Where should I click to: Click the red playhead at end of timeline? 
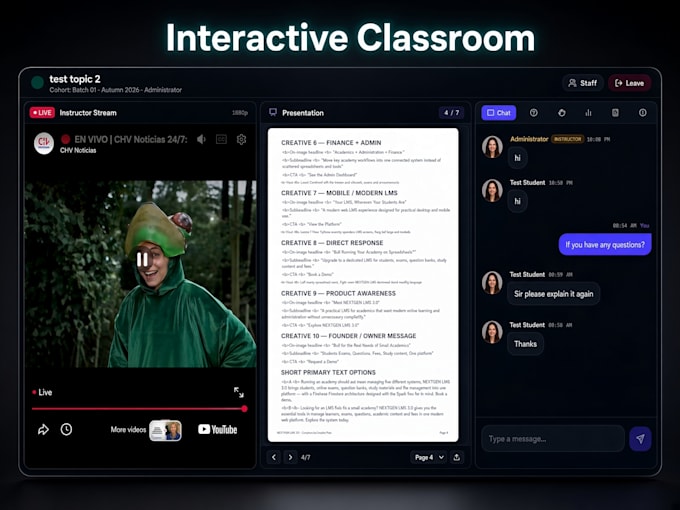pyautogui.click(x=245, y=409)
